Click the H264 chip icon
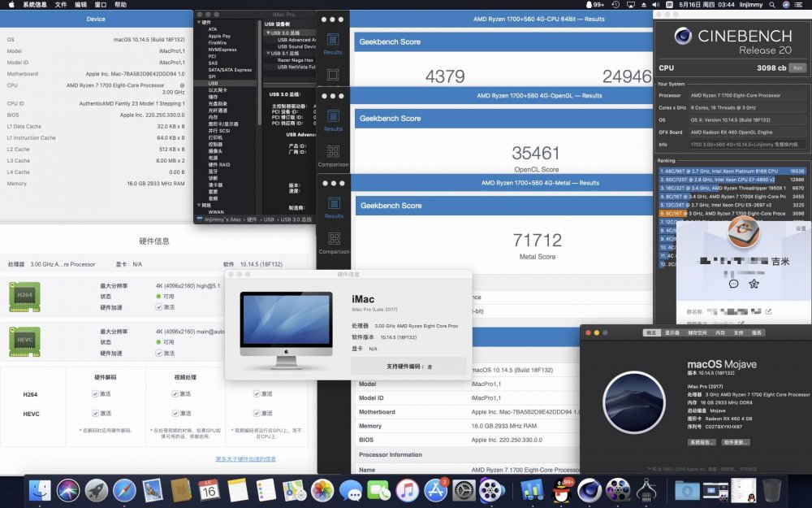Image resolution: width=812 pixels, height=508 pixels. [x=24, y=297]
